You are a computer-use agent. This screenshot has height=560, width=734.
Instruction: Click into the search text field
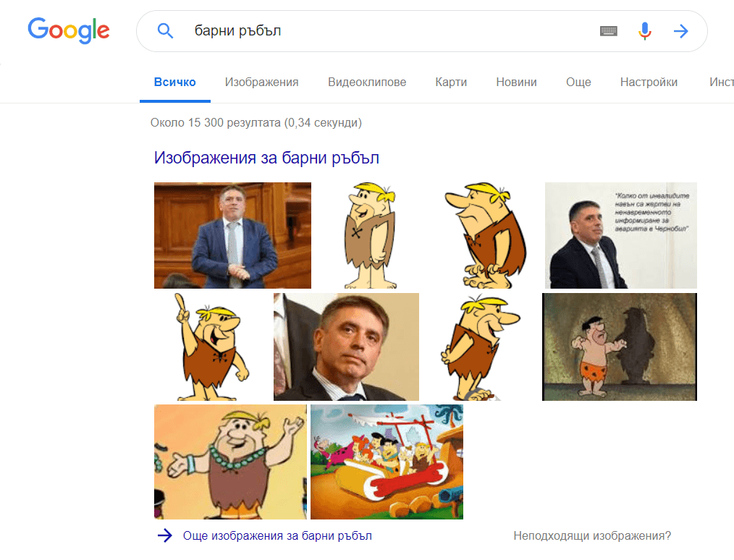pos(391,31)
